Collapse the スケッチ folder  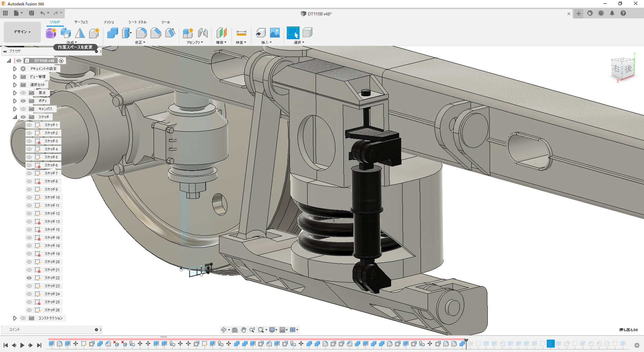(x=15, y=117)
